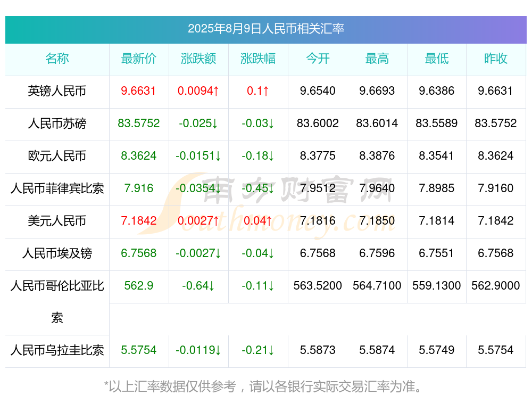The width and height of the screenshot is (532, 403).
Task: Click change amount 0.0027↑ in red
Action: pyautogui.click(x=198, y=221)
